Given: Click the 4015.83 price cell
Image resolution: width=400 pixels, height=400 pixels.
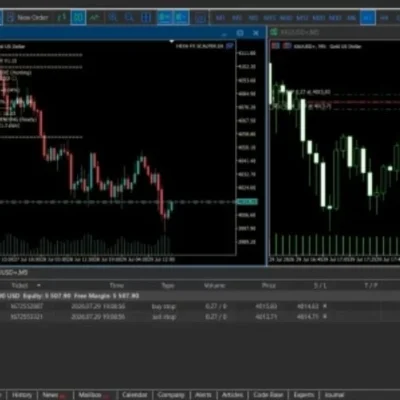Looking at the screenshot, I should click(x=266, y=306).
